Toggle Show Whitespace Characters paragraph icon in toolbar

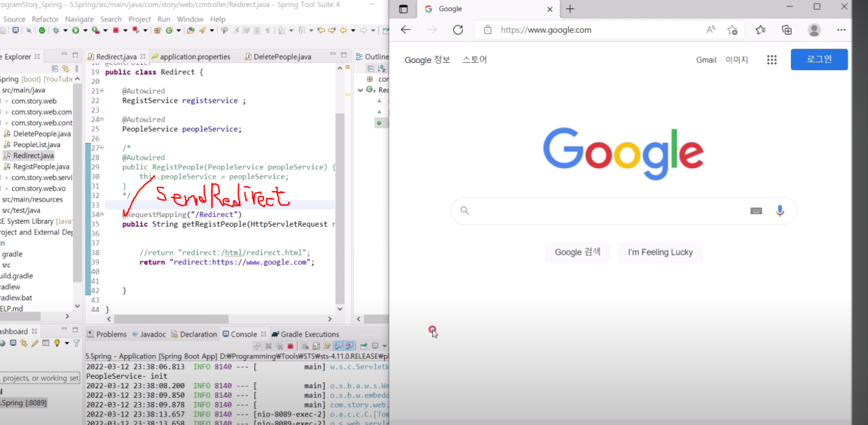[x=268, y=30]
